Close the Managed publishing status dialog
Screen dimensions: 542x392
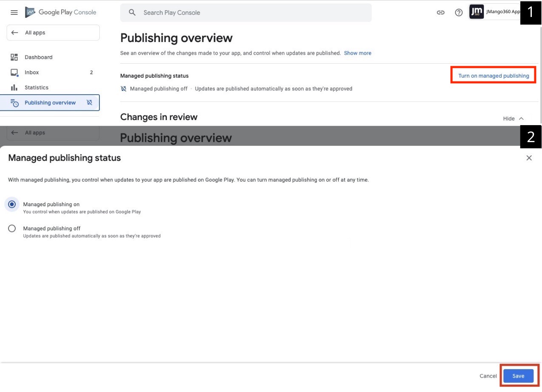click(529, 158)
